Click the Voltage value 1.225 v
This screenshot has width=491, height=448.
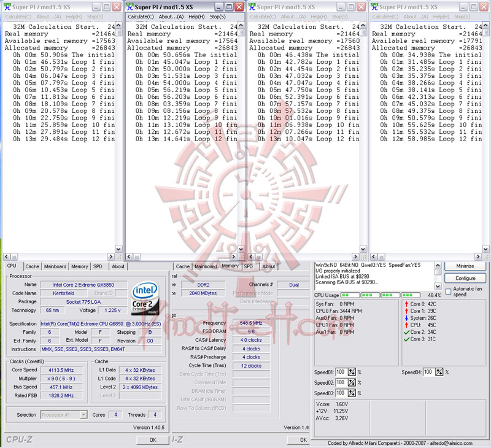click(x=112, y=311)
